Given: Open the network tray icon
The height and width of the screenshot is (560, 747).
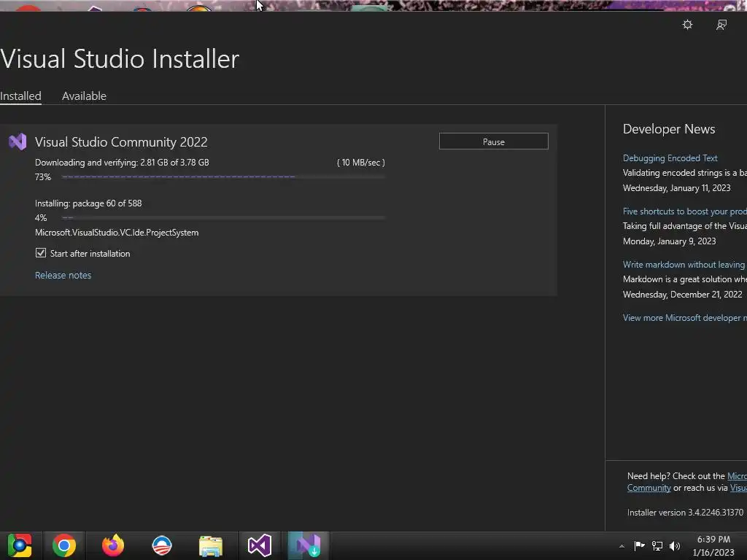Looking at the screenshot, I should (657, 545).
